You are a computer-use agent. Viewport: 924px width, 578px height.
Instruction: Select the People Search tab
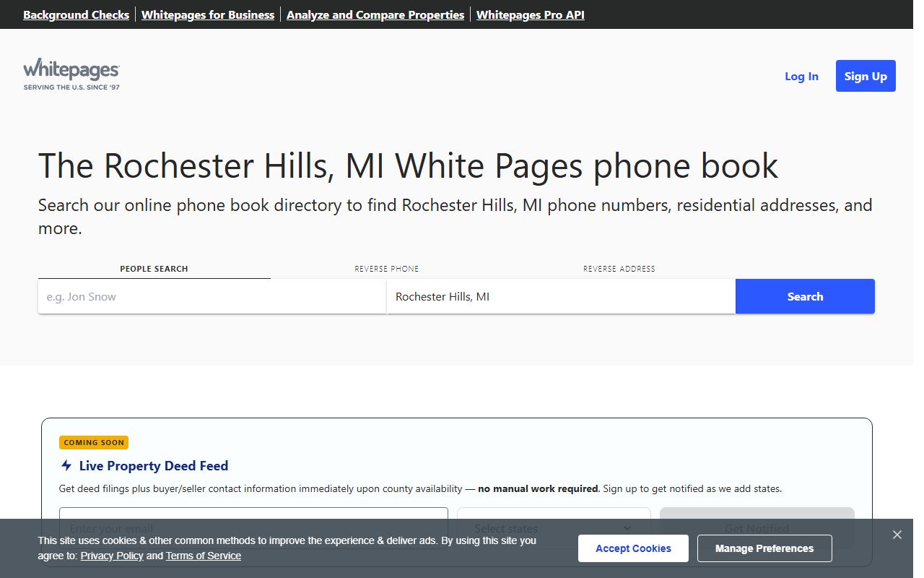click(x=154, y=269)
